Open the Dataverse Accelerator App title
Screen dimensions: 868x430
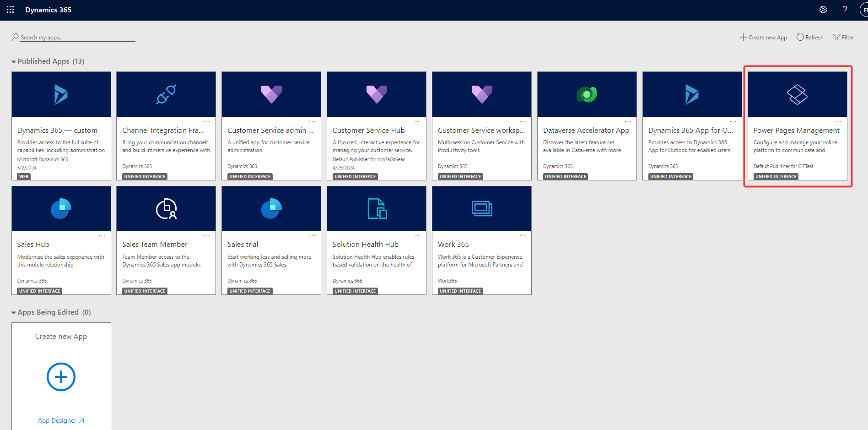coord(586,131)
